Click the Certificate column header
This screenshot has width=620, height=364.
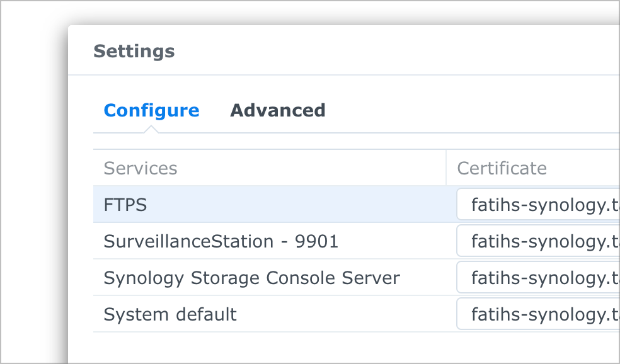pyautogui.click(x=502, y=168)
